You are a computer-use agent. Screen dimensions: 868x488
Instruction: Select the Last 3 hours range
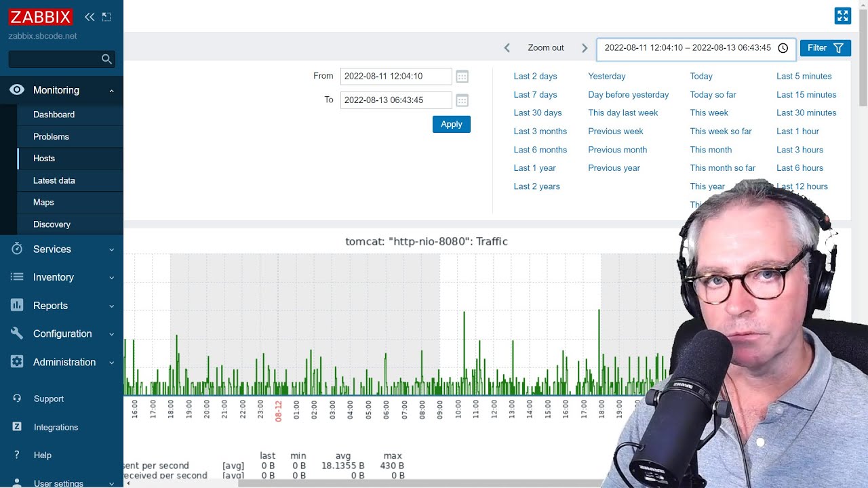tap(800, 149)
